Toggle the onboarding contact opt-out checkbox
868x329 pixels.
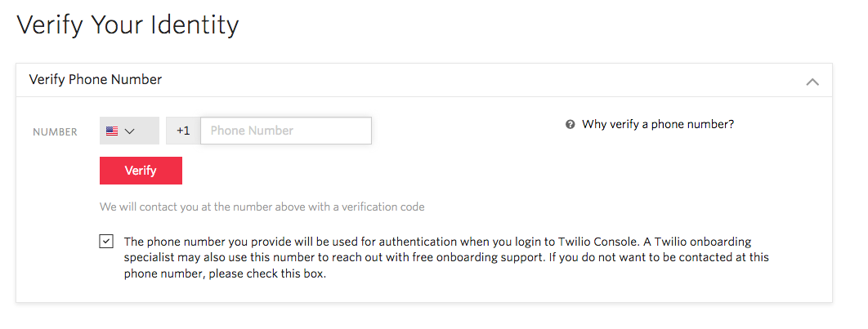coord(106,242)
